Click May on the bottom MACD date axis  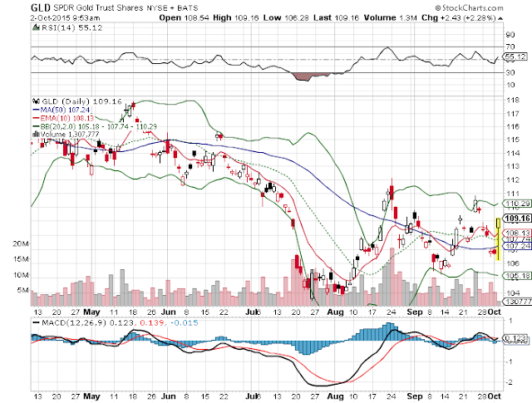click(91, 396)
